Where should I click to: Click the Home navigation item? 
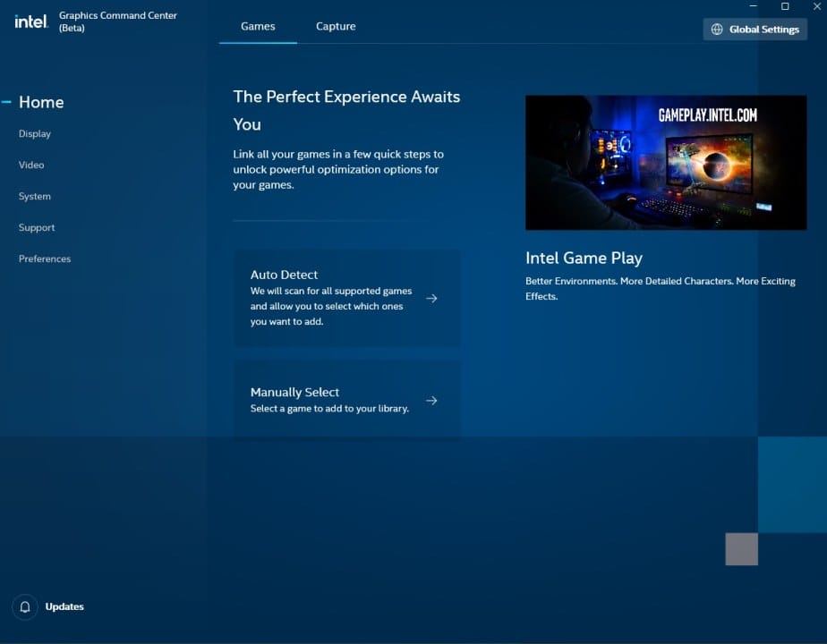(41, 102)
